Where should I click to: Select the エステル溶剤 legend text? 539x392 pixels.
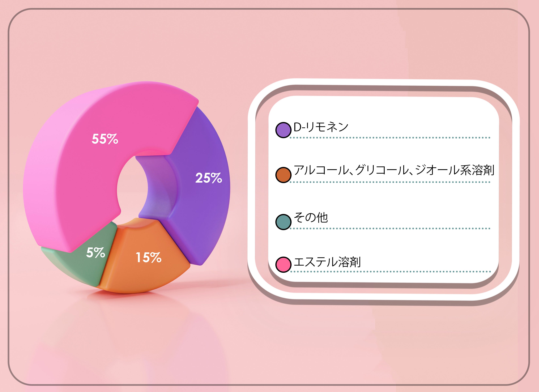(x=327, y=262)
